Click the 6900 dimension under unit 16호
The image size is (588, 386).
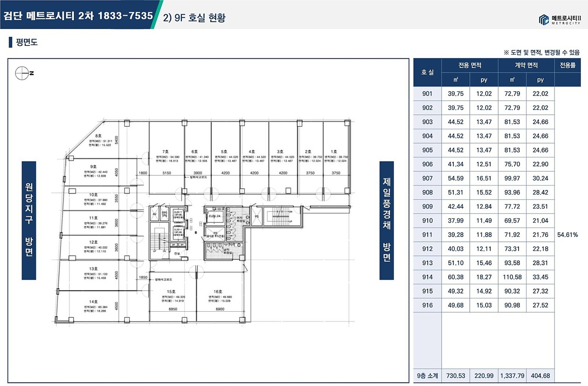point(220,310)
